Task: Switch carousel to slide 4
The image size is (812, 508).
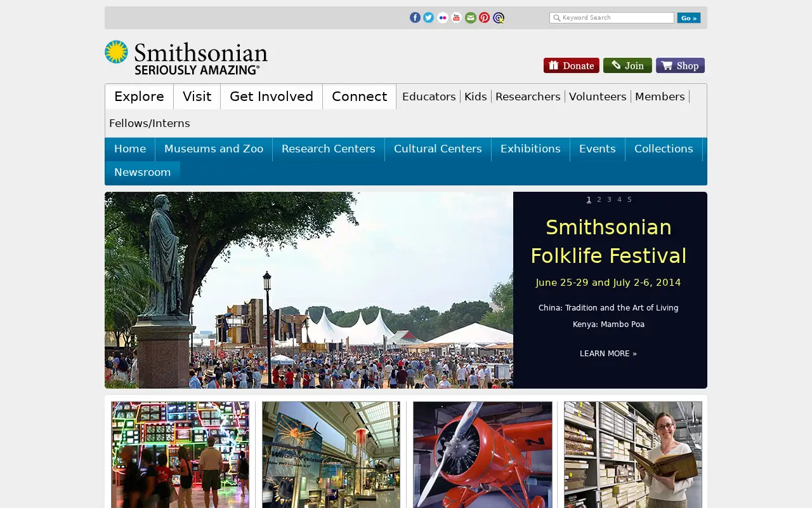Action: click(619, 199)
